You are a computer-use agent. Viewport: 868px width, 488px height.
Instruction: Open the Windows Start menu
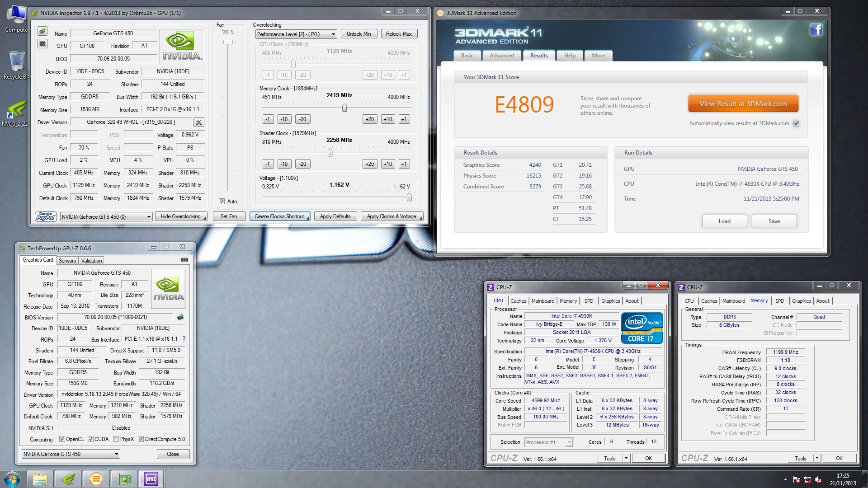[x=12, y=479]
